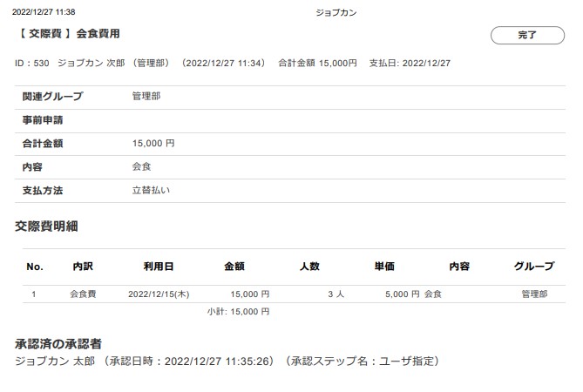Click the 完了 button

(x=527, y=35)
